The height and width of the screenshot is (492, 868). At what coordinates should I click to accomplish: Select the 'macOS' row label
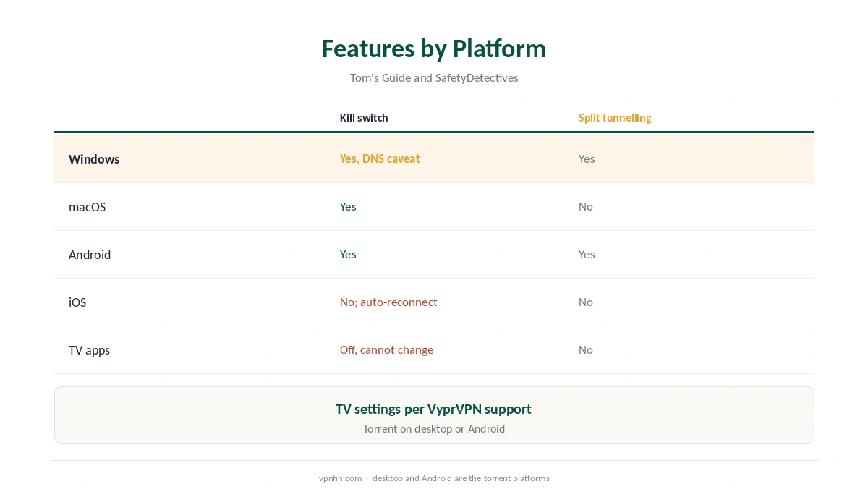click(87, 207)
